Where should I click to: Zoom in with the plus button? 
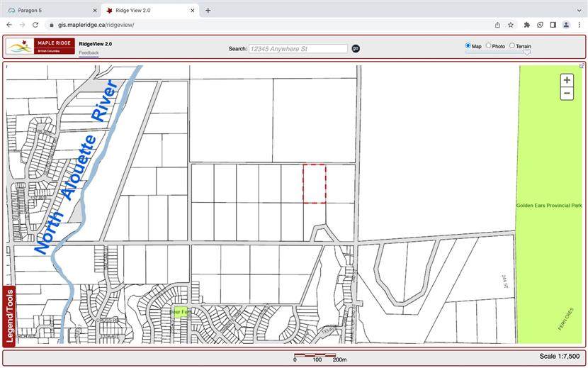coord(567,80)
